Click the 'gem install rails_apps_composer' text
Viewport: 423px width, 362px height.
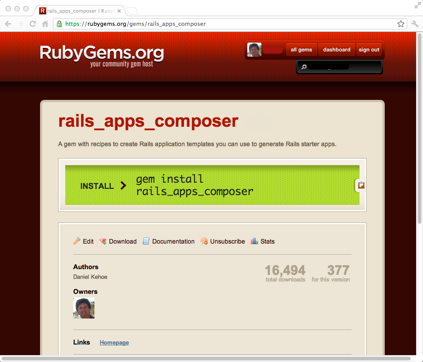point(195,185)
